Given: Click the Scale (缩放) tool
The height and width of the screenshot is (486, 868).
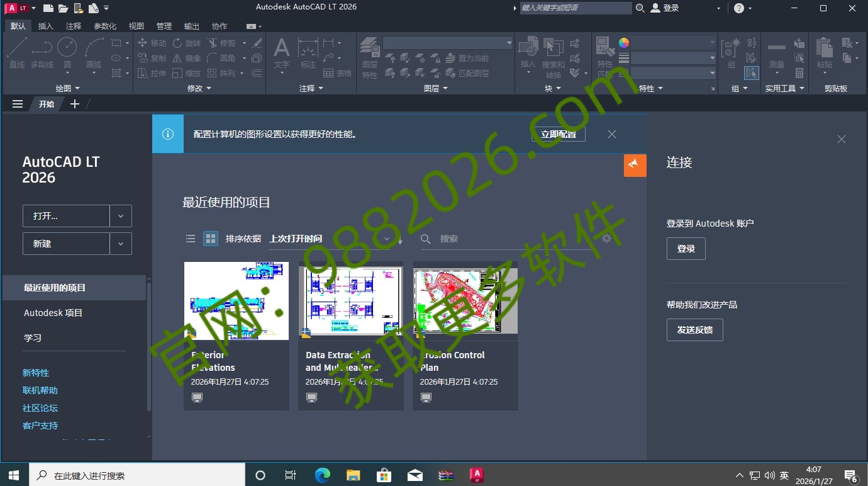Looking at the screenshot, I should point(187,73).
